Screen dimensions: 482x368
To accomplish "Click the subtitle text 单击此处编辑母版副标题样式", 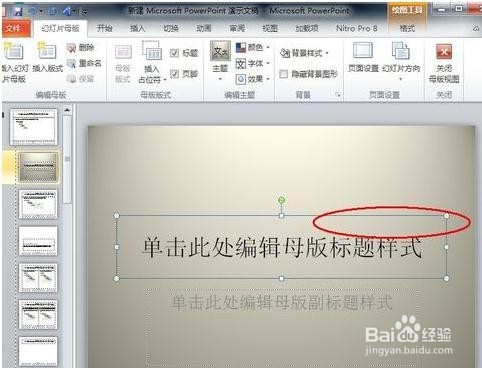I will coord(282,303).
